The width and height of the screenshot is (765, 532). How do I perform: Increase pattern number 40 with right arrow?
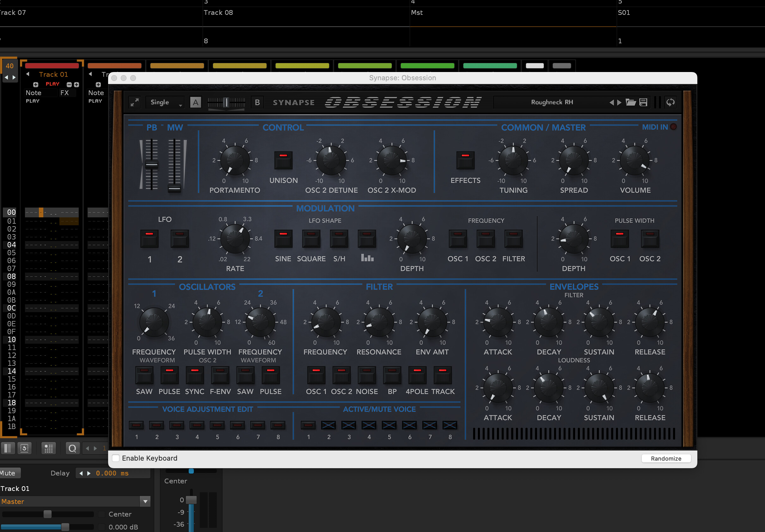click(14, 77)
